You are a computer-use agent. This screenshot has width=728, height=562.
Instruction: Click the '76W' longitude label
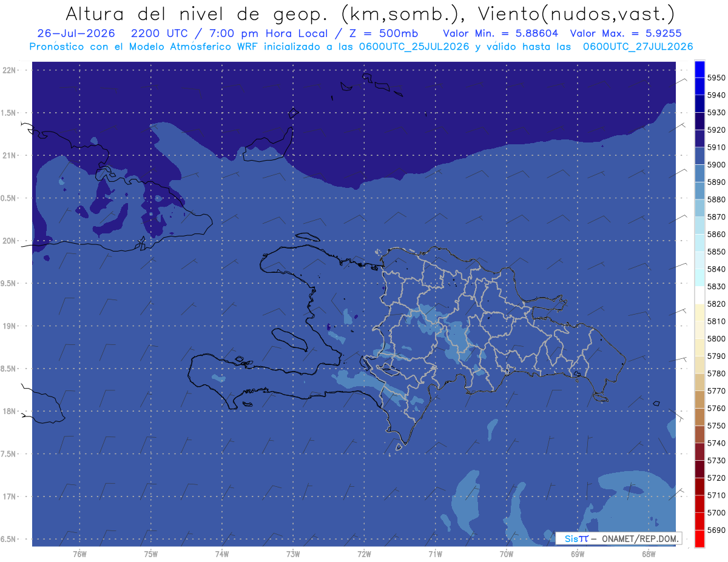pos(79,554)
